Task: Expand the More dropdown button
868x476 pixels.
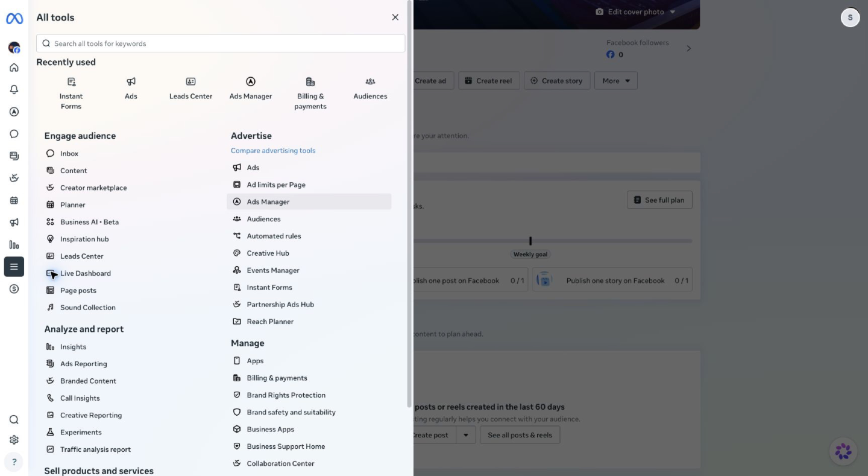Action: coord(616,81)
